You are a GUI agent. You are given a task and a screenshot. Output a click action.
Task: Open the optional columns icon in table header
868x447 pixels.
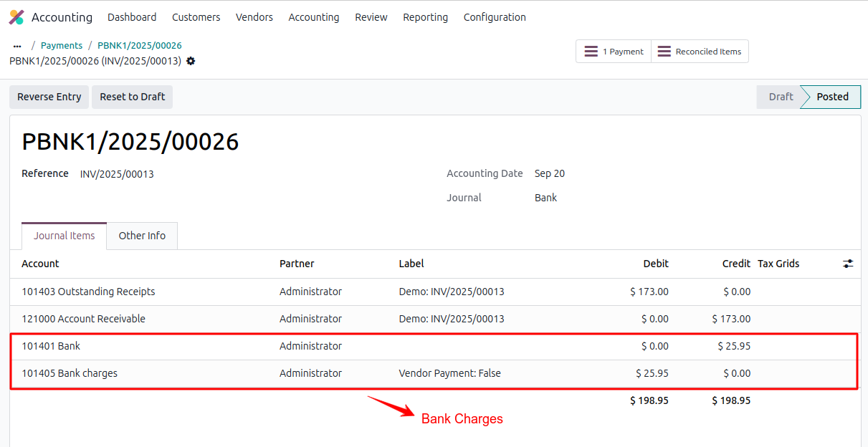click(x=848, y=264)
